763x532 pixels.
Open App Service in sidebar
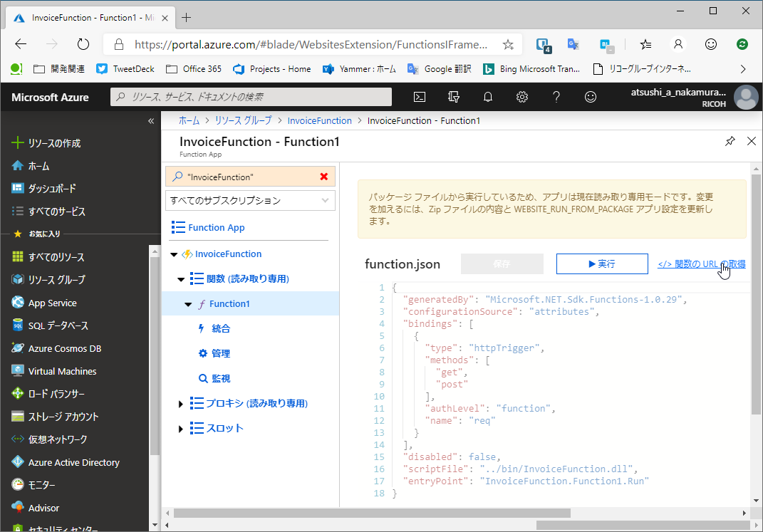click(x=43, y=303)
